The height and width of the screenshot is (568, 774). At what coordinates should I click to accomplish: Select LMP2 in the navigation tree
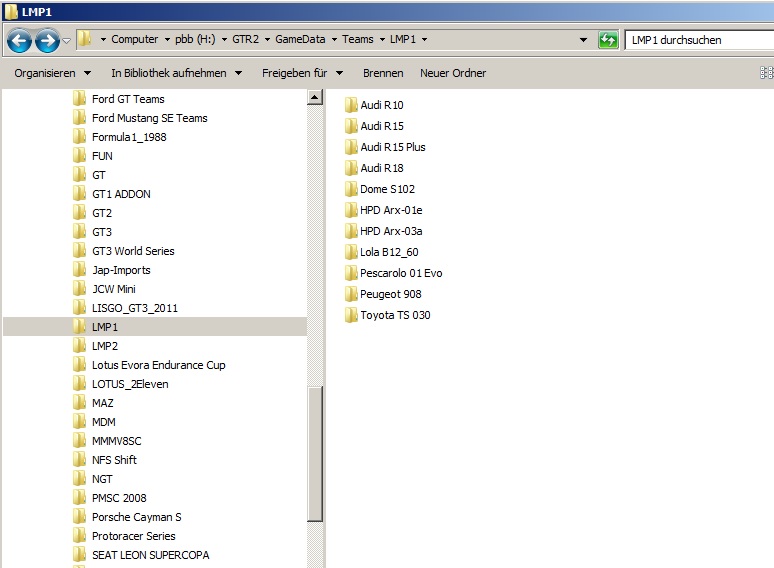coord(105,346)
